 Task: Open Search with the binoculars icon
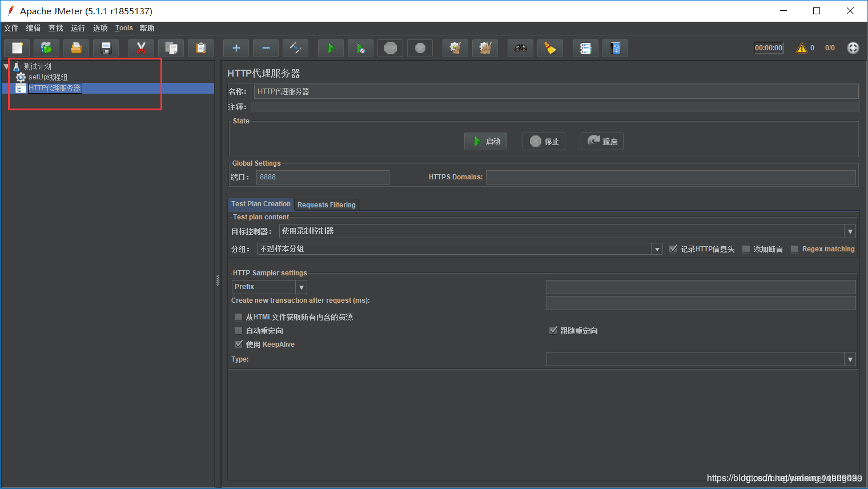(520, 48)
